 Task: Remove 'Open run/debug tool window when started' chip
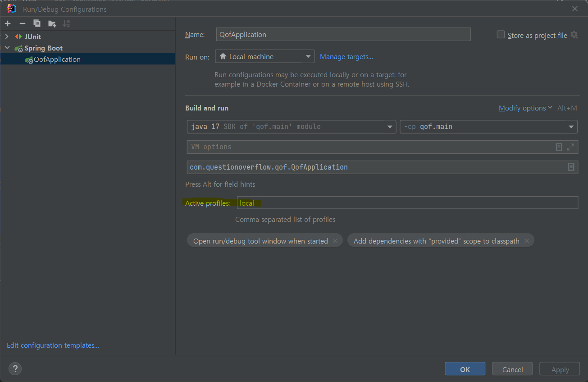[335, 241]
